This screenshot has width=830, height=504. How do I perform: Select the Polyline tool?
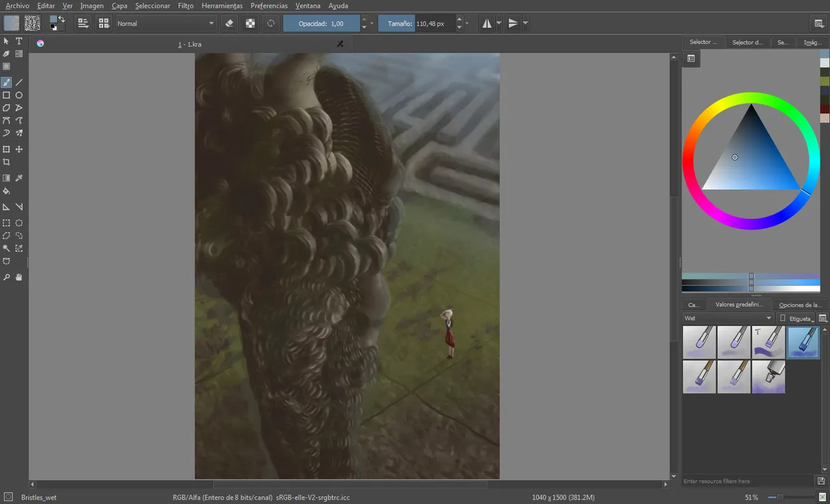click(19, 108)
